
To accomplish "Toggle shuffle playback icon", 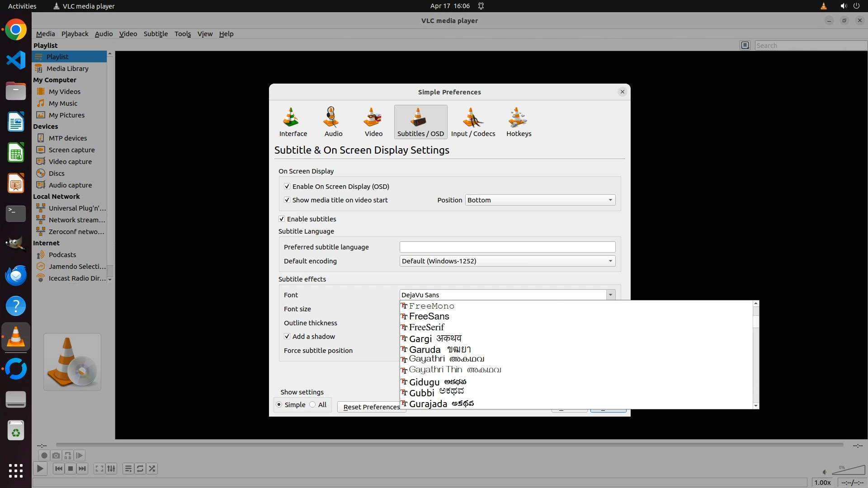I will pyautogui.click(x=152, y=469).
